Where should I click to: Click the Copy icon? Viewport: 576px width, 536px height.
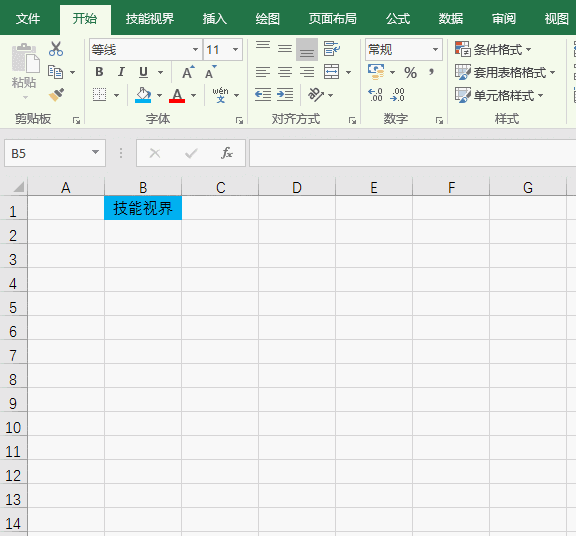coord(56,72)
